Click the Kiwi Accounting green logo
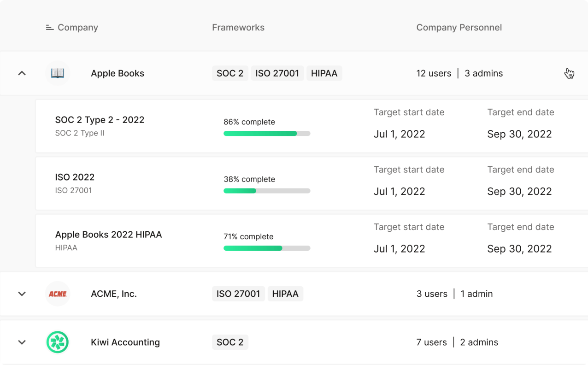 pos(58,342)
